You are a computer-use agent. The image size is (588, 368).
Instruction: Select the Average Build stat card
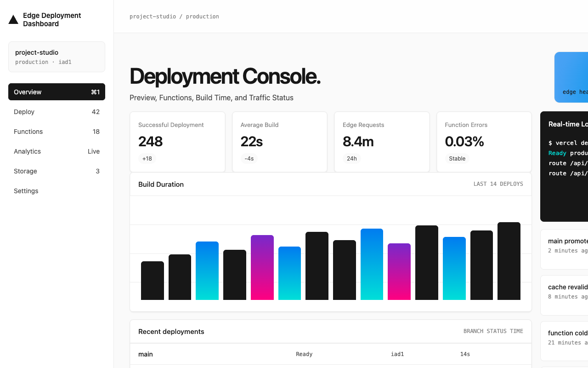[x=280, y=142]
